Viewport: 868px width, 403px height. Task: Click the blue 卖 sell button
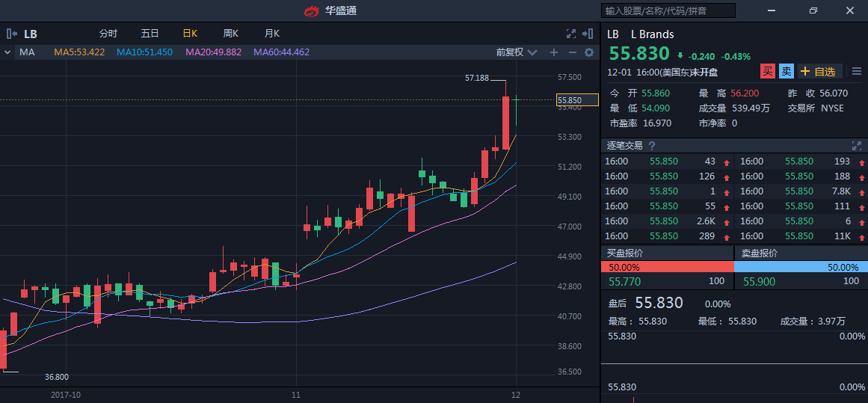[786, 72]
